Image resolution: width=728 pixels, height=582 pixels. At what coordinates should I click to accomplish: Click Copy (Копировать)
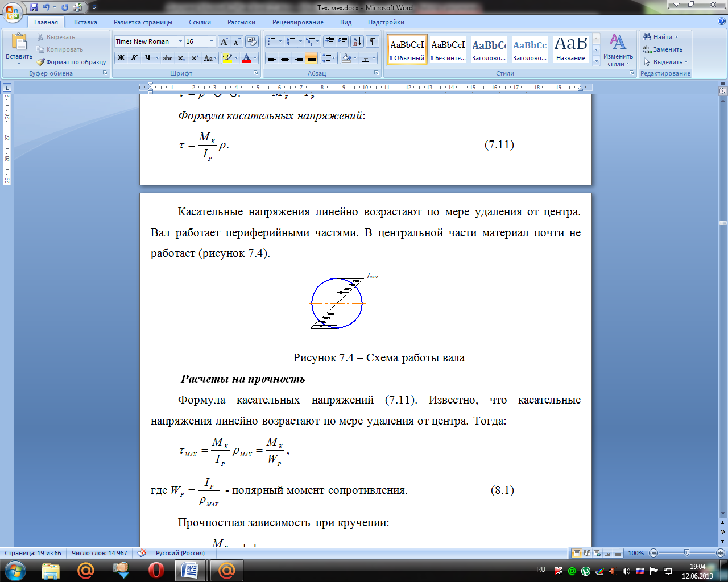point(60,49)
